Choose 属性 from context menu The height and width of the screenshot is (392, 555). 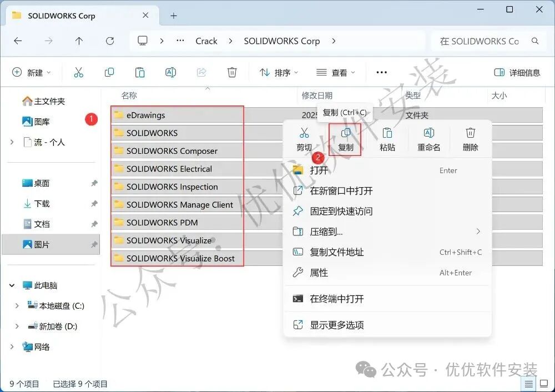[387, 273]
